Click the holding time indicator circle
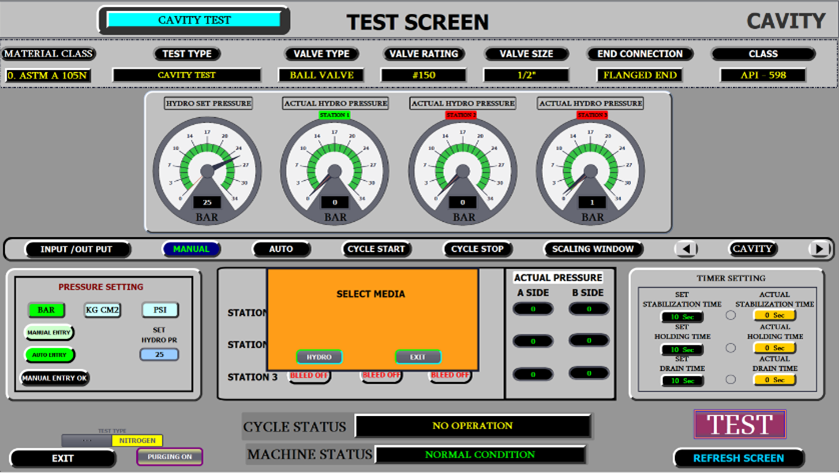This screenshot has width=839, height=473. pos(730,348)
